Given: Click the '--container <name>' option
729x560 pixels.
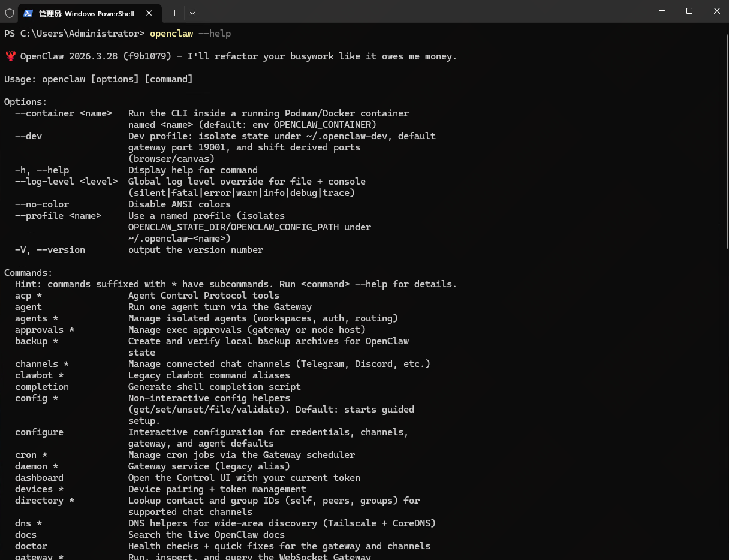Looking at the screenshot, I should [64, 113].
